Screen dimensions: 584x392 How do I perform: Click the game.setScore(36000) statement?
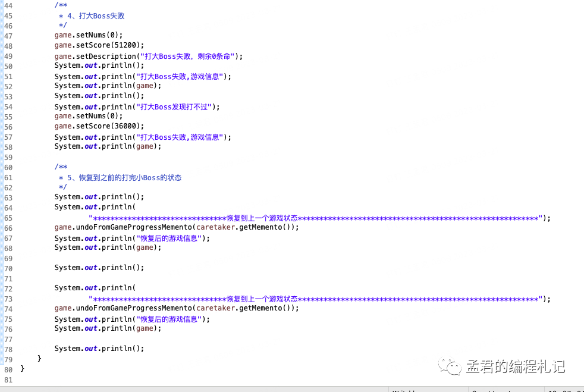pyautogui.click(x=99, y=126)
